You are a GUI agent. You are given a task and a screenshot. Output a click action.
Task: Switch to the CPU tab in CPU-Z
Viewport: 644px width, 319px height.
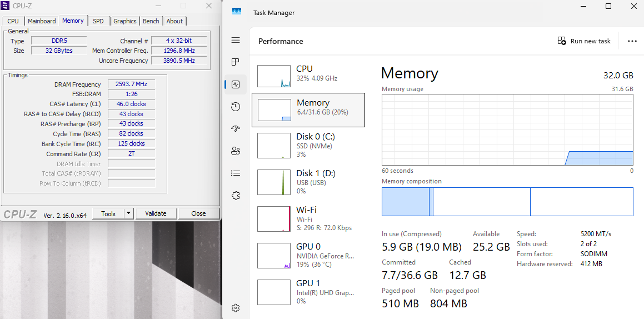[x=13, y=21]
